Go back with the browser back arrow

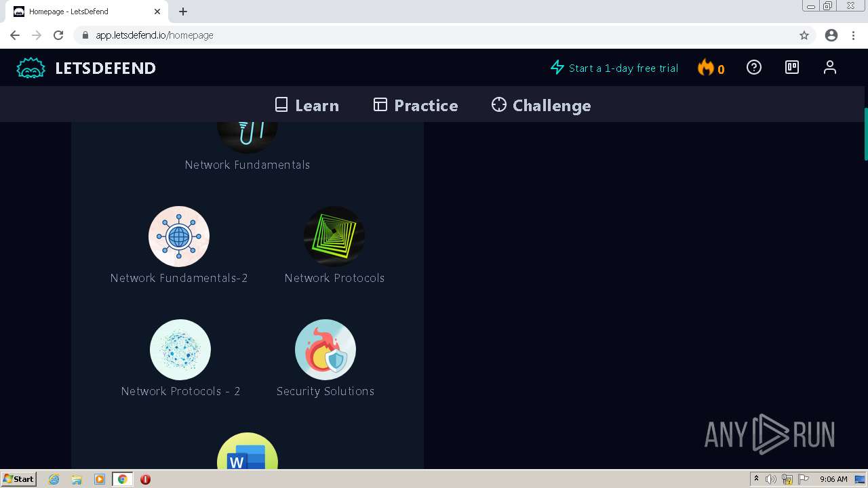(15, 35)
